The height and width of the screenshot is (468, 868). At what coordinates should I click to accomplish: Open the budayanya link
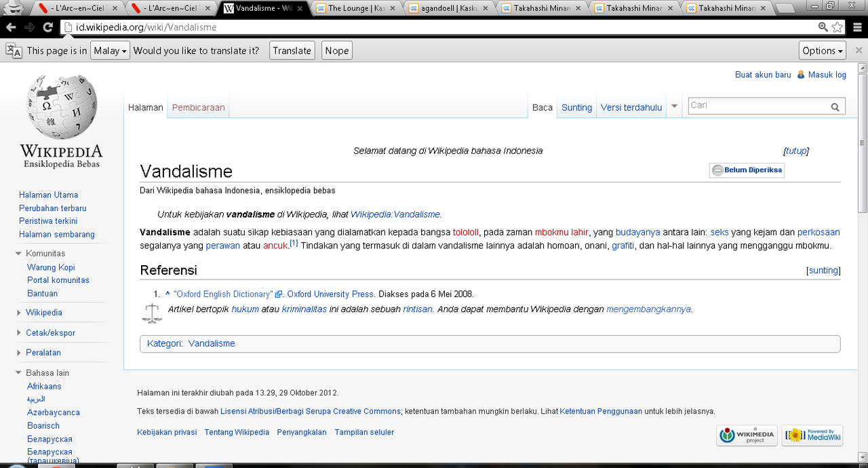pos(637,232)
